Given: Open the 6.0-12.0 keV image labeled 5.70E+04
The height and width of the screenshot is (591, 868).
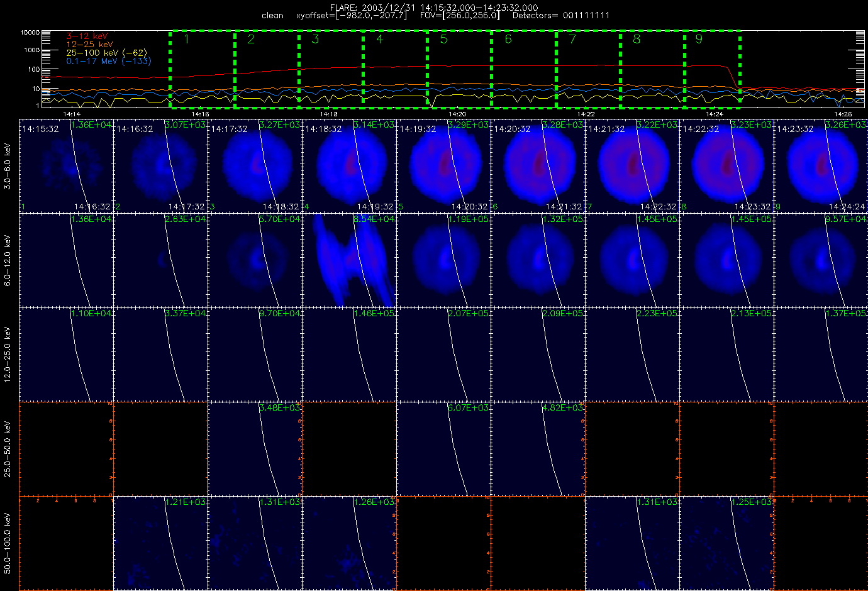Looking at the screenshot, I should tap(255, 260).
